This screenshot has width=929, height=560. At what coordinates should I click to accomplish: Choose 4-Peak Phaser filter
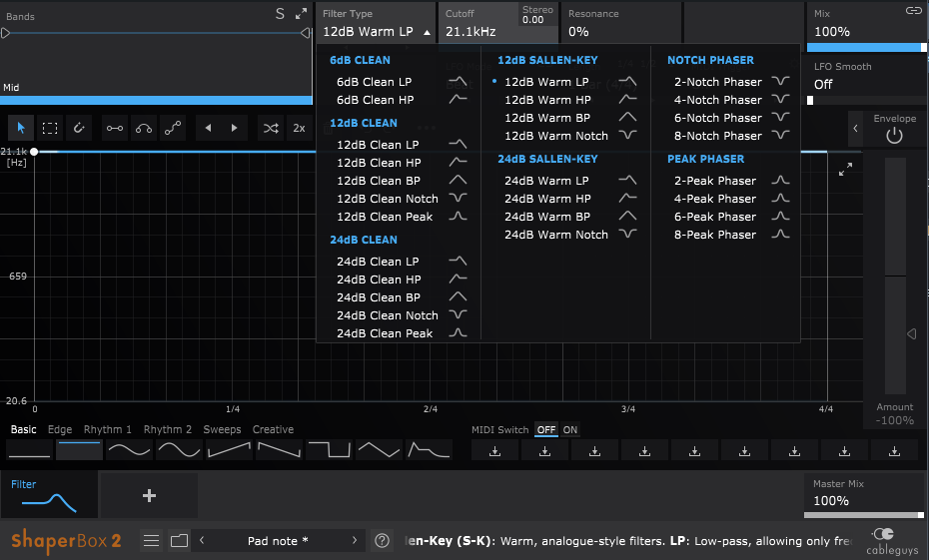point(731,199)
